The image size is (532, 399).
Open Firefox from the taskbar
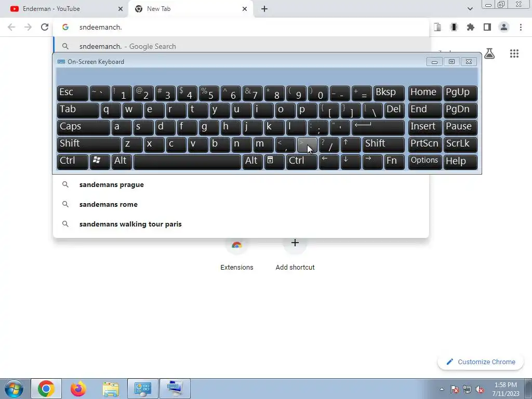[78, 389]
